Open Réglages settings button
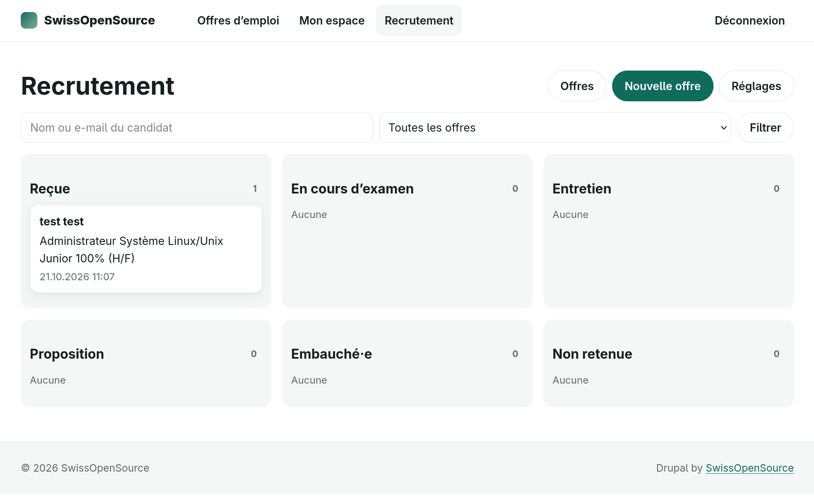 (756, 86)
